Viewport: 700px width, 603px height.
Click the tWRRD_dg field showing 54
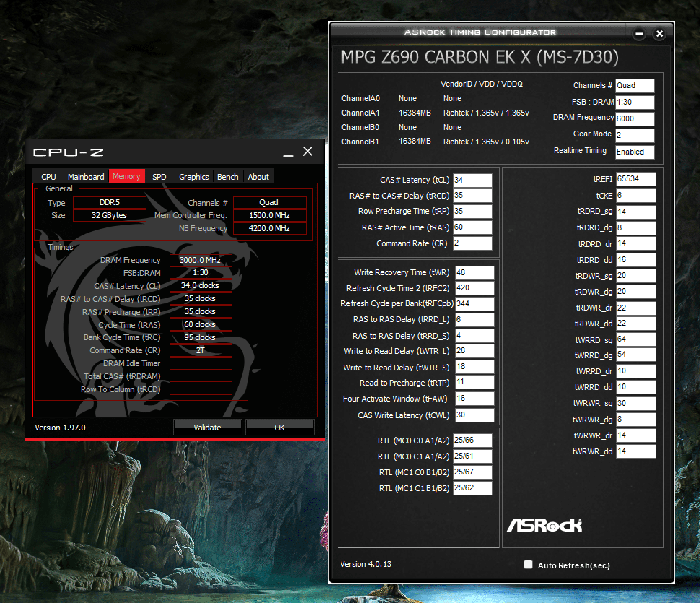636,355
